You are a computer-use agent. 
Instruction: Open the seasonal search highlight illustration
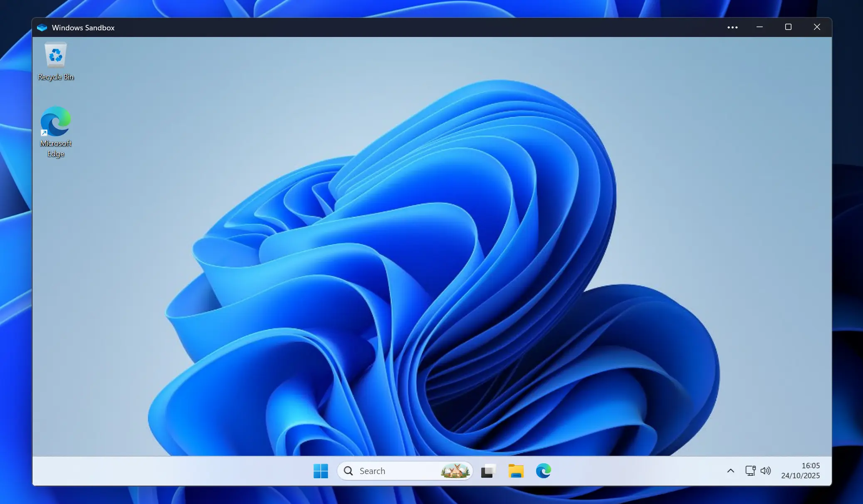[455, 471]
